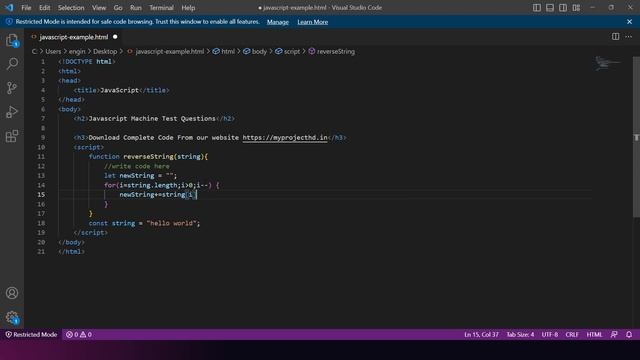Screen dimensions: 640x360
Task: Toggle Primary Side Bar layout icon
Action: 537,7
